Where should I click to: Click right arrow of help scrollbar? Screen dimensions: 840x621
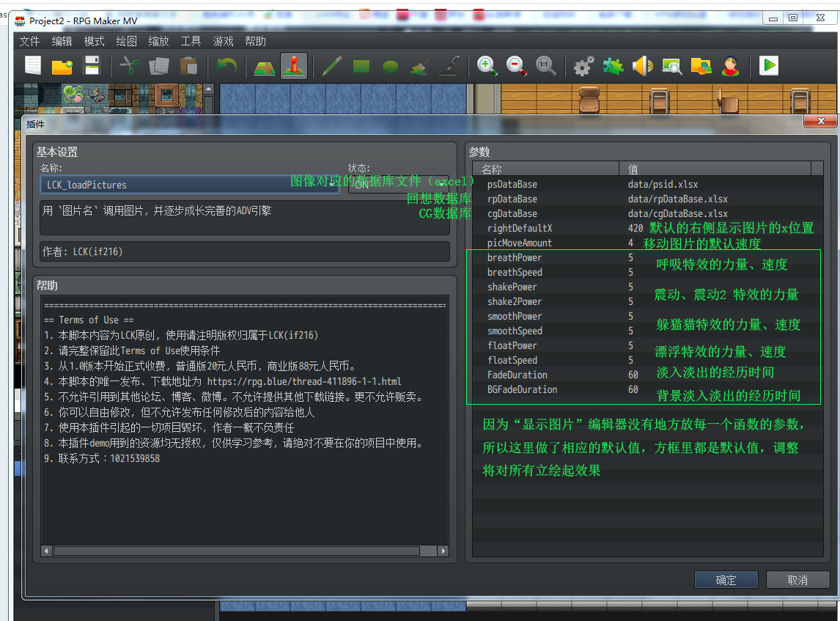tap(443, 551)
